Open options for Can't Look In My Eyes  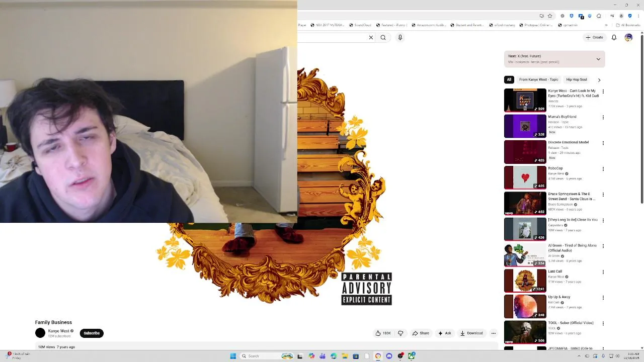click(x=603, y=92)
